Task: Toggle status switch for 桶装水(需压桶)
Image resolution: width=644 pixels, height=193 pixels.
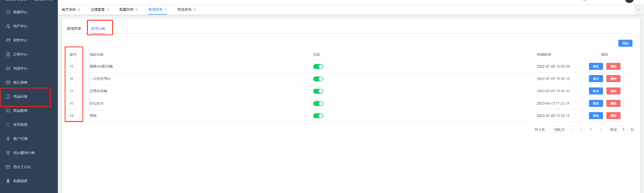Action: (318, 67)
